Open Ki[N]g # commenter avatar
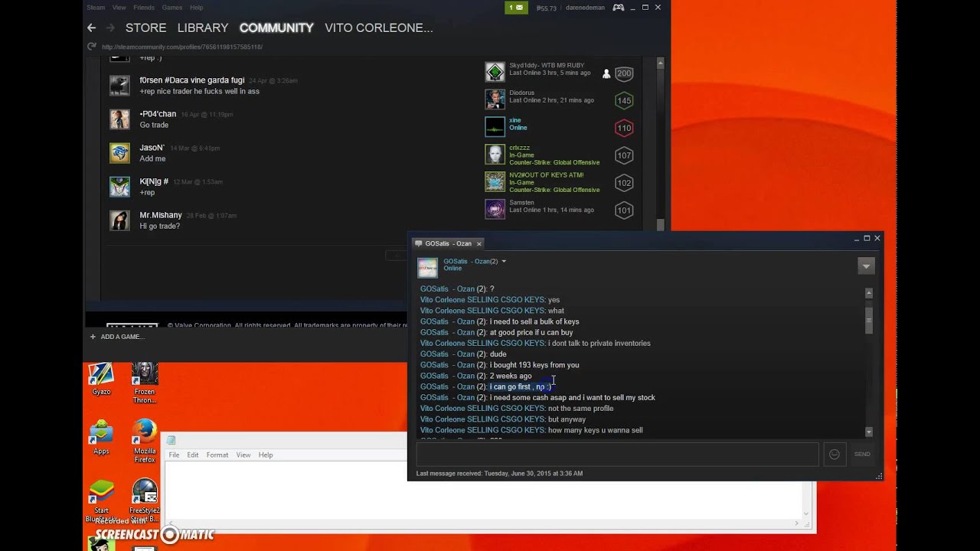Screen dimensions: 980x551 pyautogui.click(x=119, y=187)
